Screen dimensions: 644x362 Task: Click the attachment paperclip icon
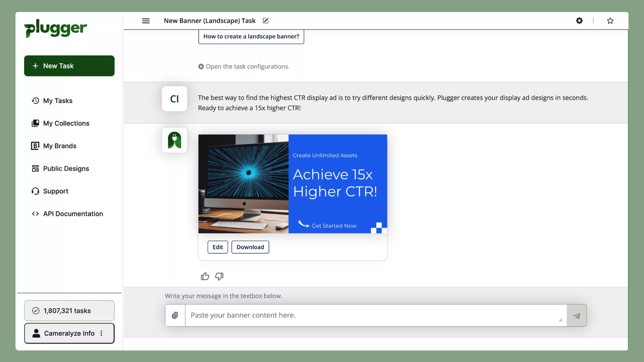pyautogui.click(x=175, y=315)
